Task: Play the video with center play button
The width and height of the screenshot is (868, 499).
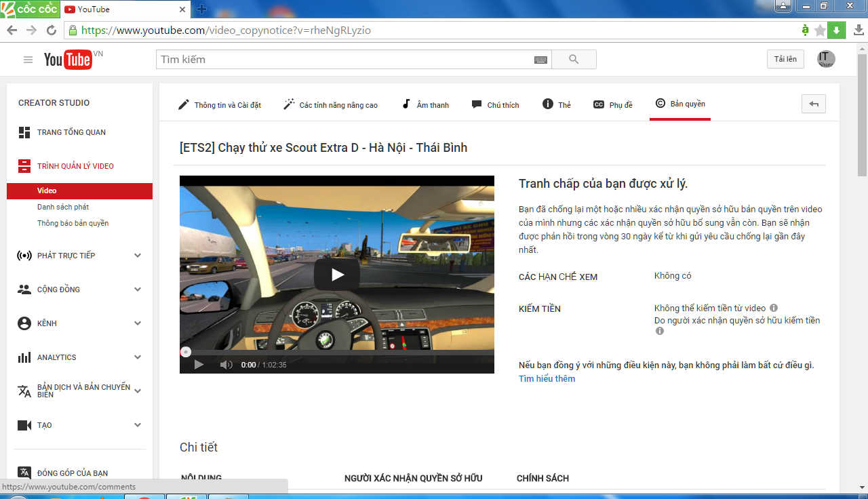Action: coord(337,275)
